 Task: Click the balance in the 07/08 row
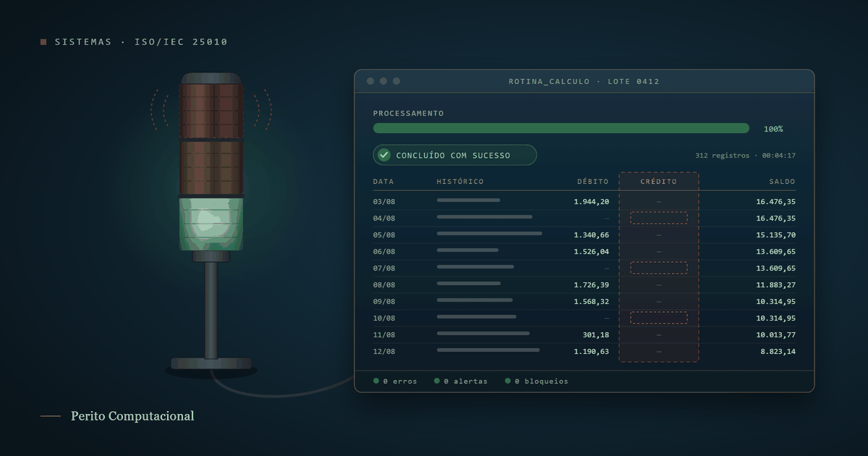[776, 269]
